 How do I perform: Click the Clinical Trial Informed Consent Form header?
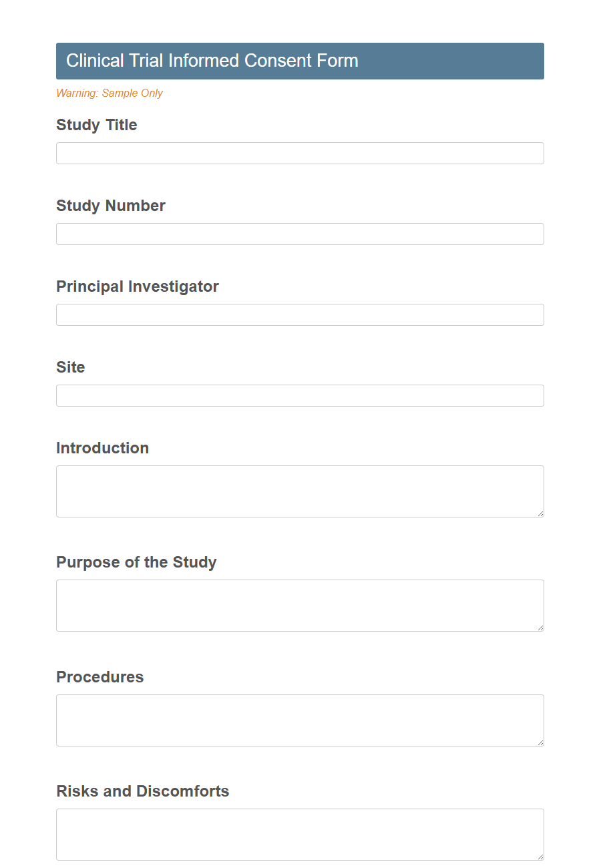point(212,60)
